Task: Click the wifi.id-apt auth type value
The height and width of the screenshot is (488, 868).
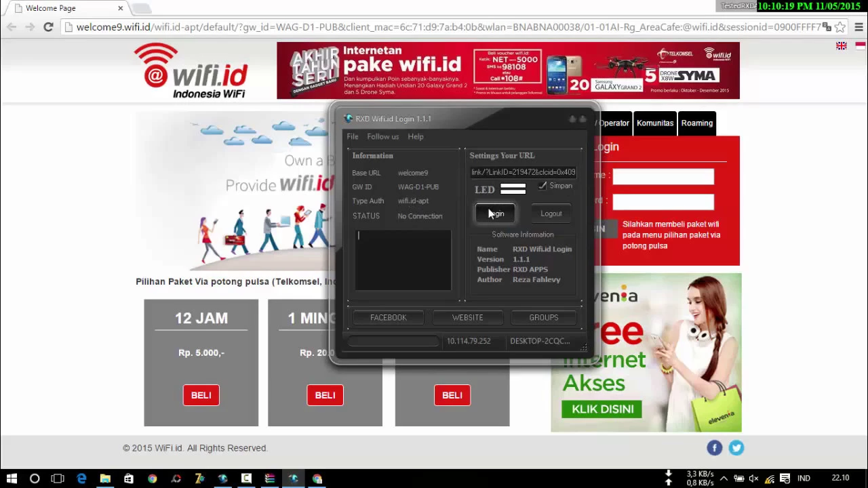Action: pyautogui.click(x=413, y=201)
